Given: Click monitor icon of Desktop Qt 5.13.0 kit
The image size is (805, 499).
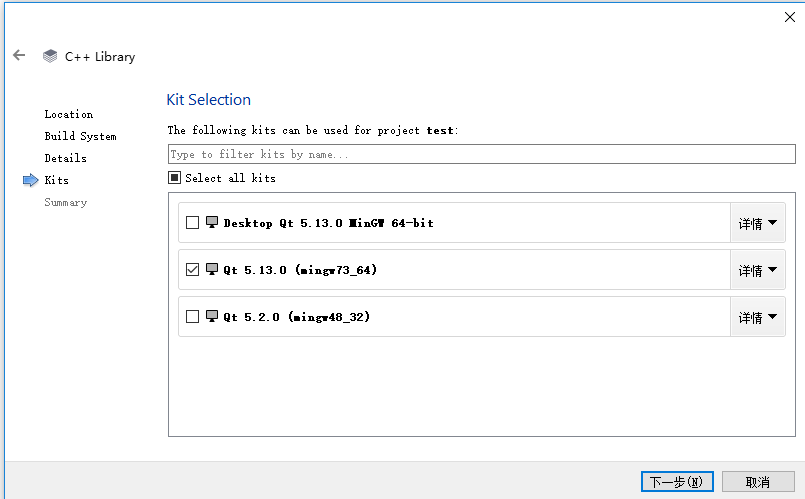Looking at the screenshot, I should 212,223.
